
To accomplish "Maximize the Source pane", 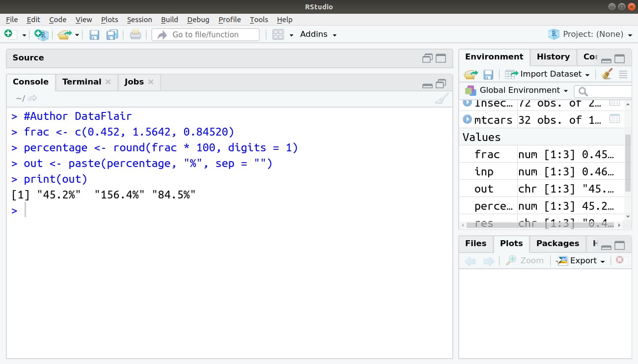I will pyautogui.click(x=441, y=58).
